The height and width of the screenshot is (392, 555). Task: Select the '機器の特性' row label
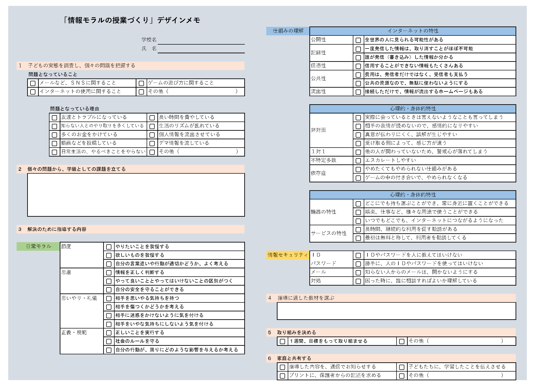[331, 212]
